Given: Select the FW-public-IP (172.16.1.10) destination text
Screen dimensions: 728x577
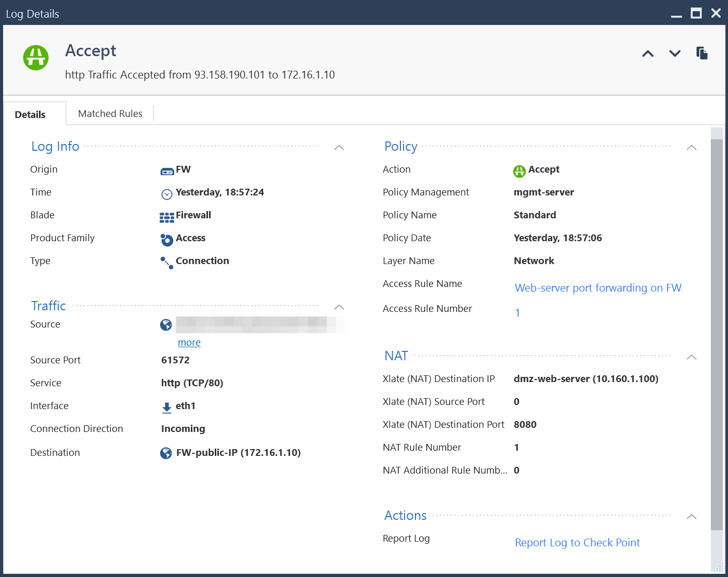Looking at the screenshot, I should 238,453.
